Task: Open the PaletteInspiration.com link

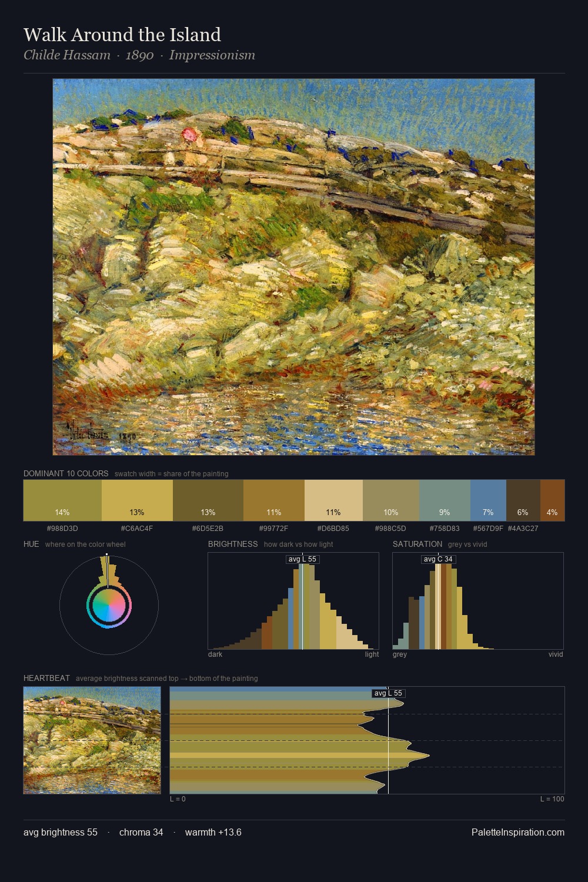Action: point(518,832)
